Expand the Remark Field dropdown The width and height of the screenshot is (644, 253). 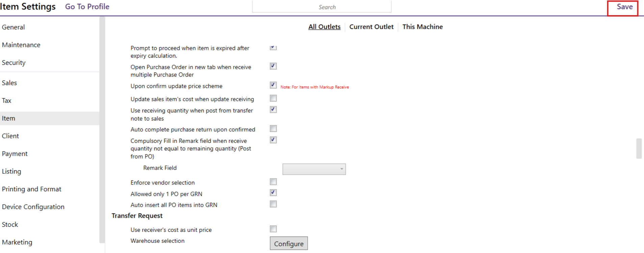(314, 169)
